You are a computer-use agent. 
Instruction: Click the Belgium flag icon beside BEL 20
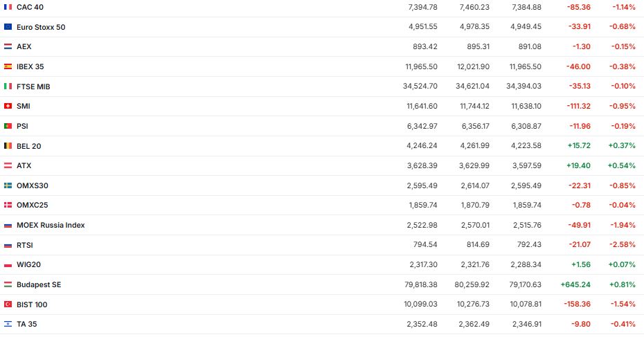click(x=8, y=146)
